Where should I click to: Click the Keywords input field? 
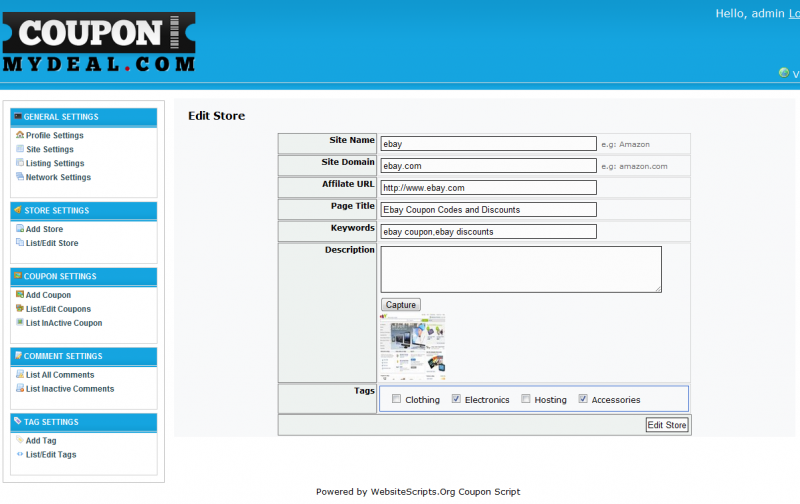488,231
